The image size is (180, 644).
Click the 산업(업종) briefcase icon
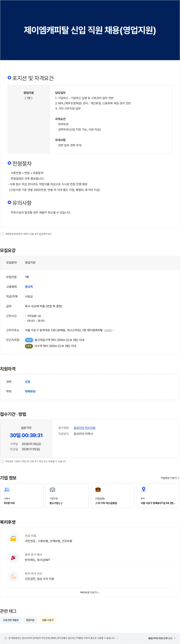point(98,489)
